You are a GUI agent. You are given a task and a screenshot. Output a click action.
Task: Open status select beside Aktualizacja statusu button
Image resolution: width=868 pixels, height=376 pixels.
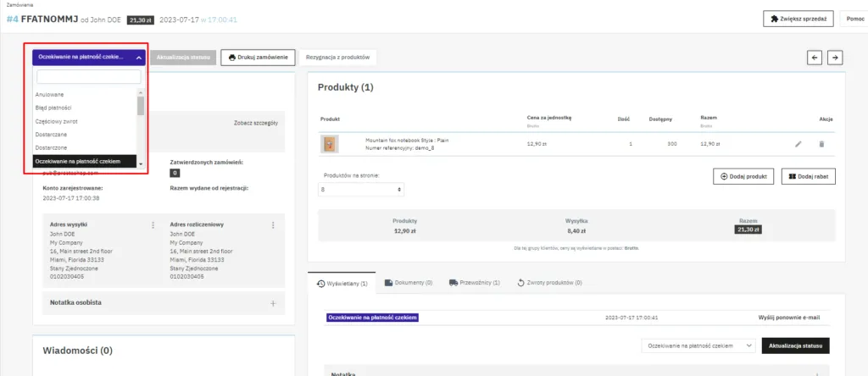tap(698, 346)
